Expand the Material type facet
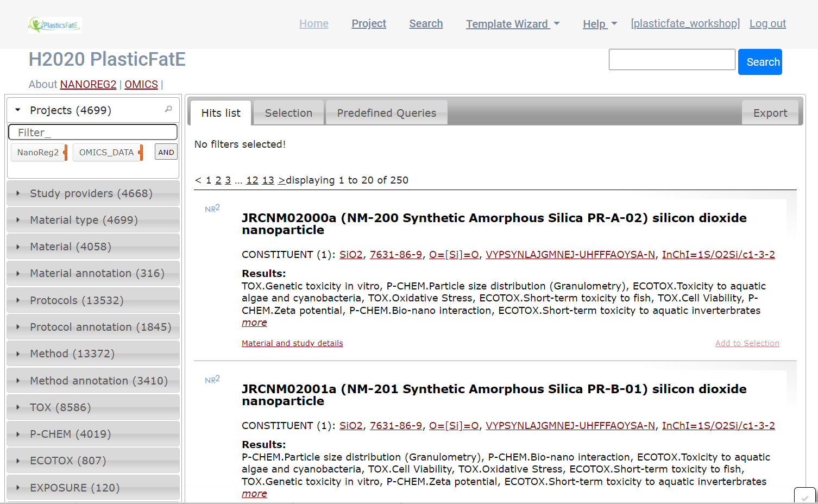Viewport: 818px width, 504px height. [84, 220]
